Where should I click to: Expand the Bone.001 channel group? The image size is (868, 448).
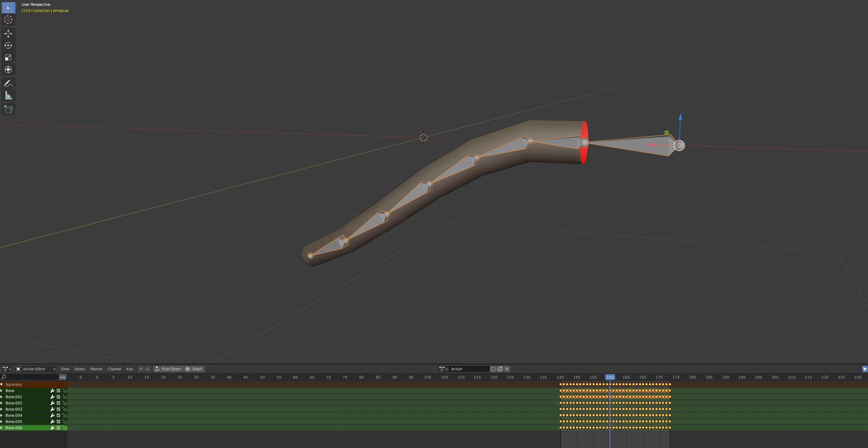tap(2, 397)
